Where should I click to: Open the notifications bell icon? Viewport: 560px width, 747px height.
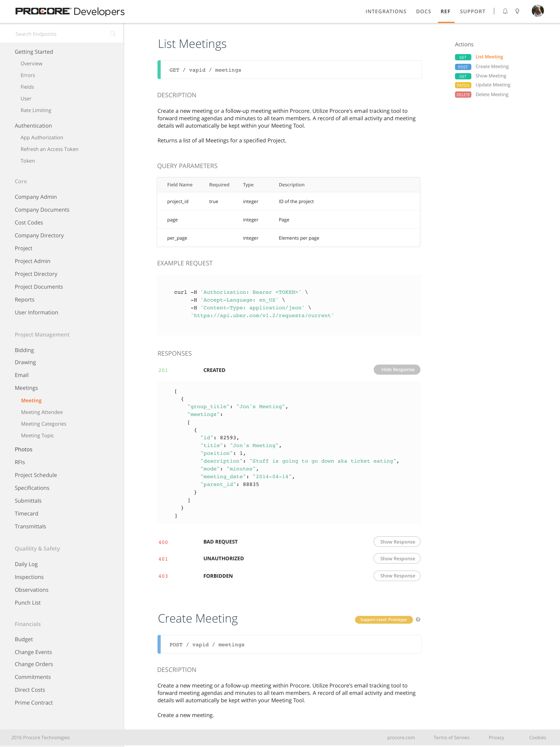(x=505, y=11)
